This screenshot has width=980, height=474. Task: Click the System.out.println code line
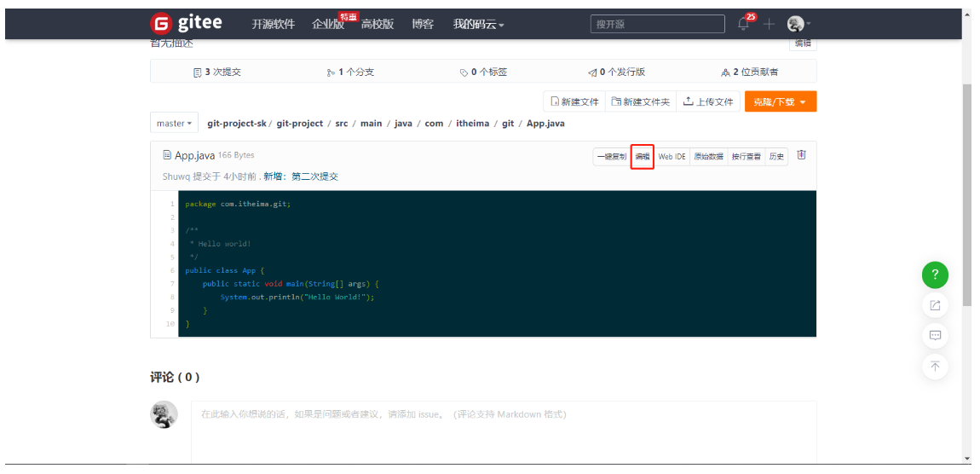coord(297,297)
